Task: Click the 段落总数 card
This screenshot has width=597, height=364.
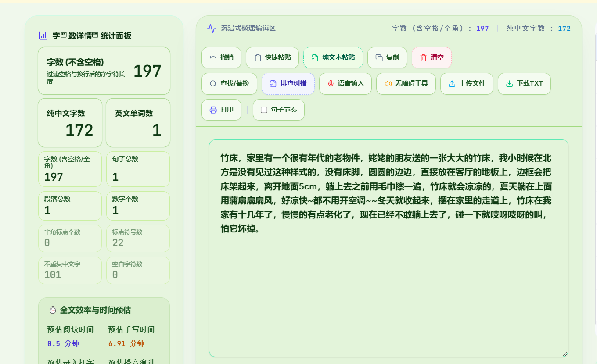Action: tap(70, 206)
